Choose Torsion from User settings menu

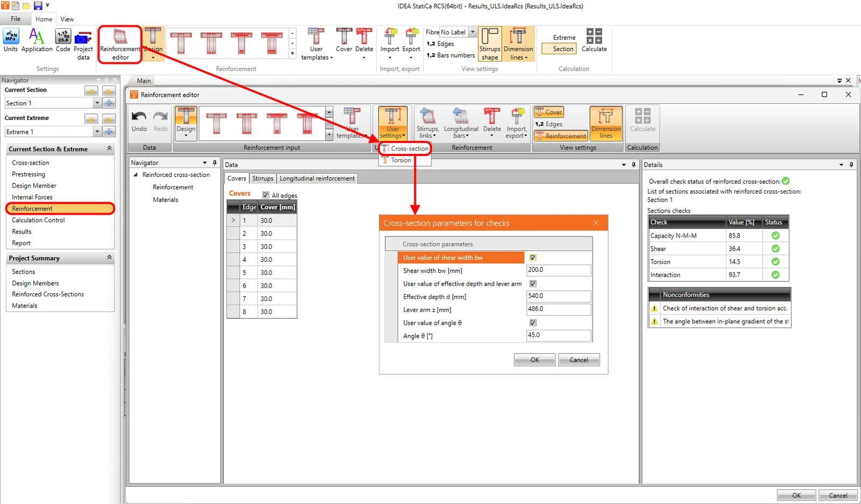pyautogui.click(x=401, y=160)
